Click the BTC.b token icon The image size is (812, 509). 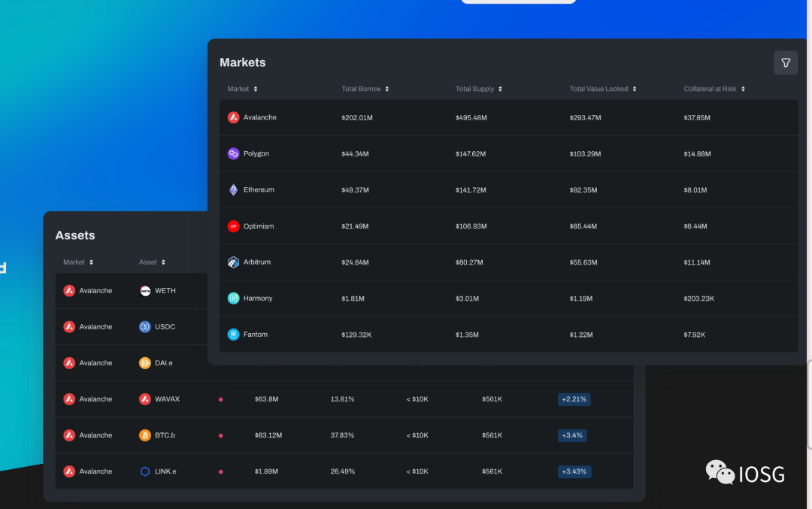(145, 435)
